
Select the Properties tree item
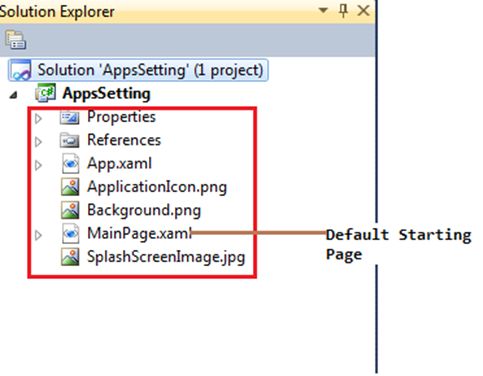coord(121,117)
